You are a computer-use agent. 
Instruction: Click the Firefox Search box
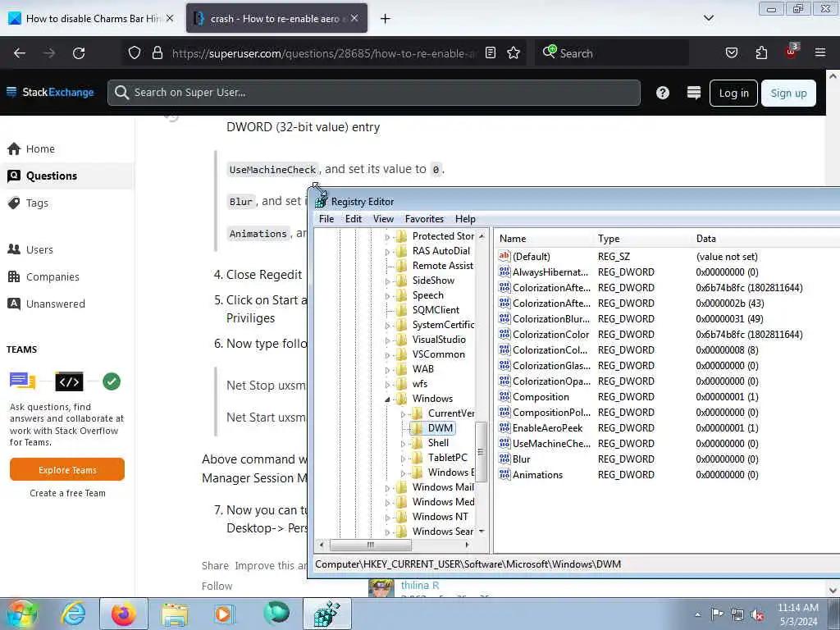point(610,53)
